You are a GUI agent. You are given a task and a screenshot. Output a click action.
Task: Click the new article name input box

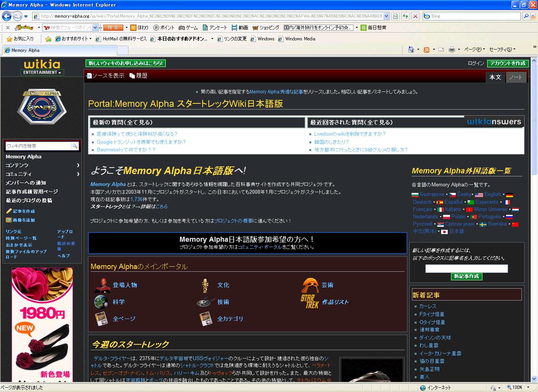[467, 268]
